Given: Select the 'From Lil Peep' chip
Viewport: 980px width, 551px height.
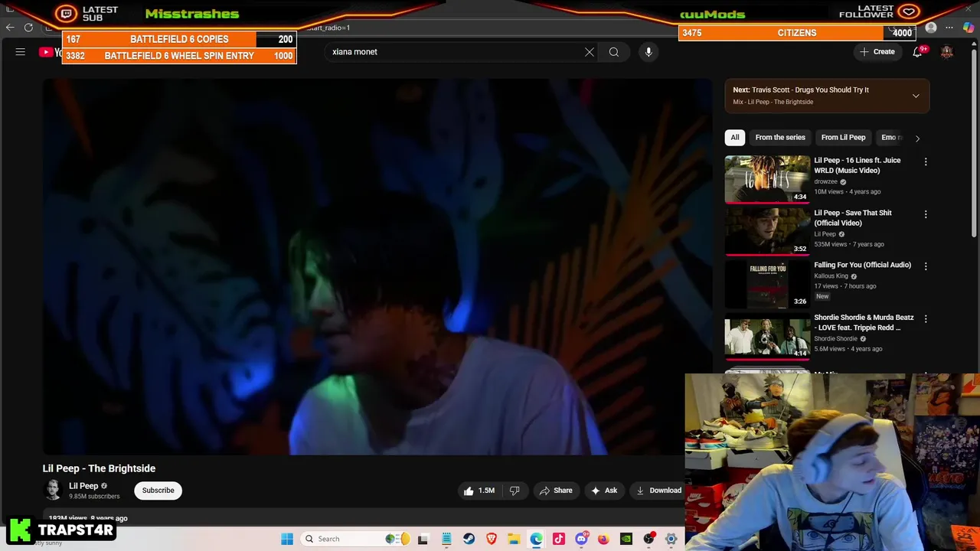Looking at the screenshot, I should (843, 137).
